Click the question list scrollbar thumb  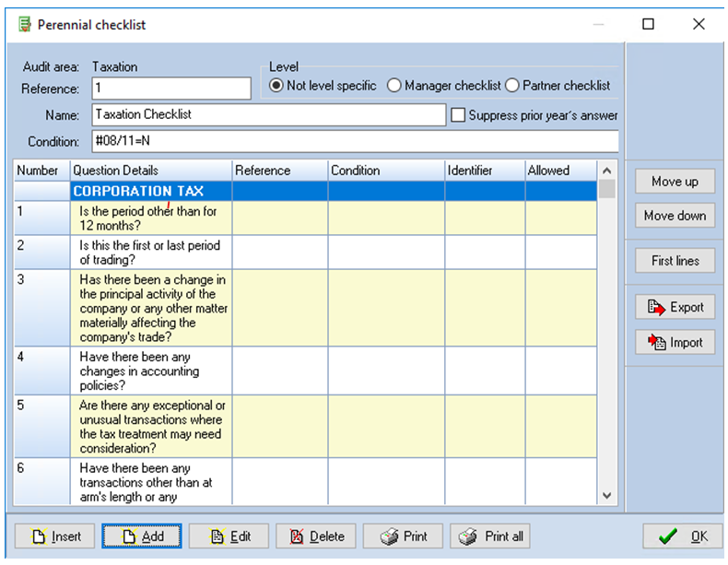pos(607,189)
